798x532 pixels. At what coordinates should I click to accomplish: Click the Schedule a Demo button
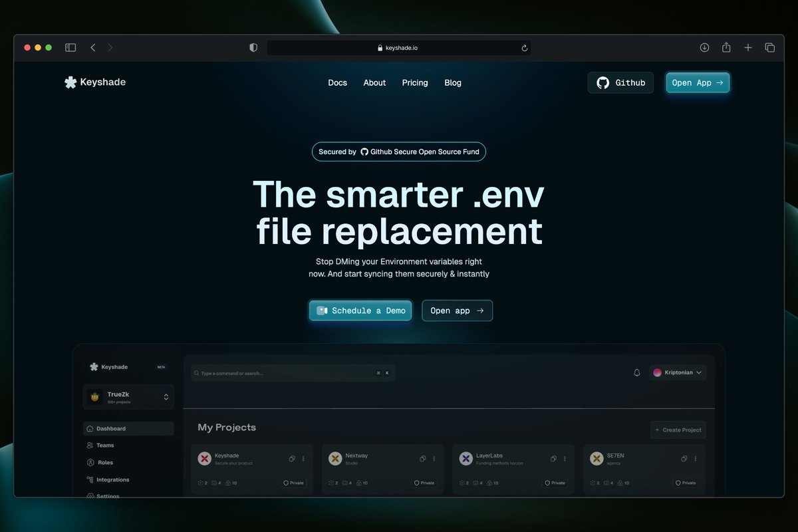point(360,311)
